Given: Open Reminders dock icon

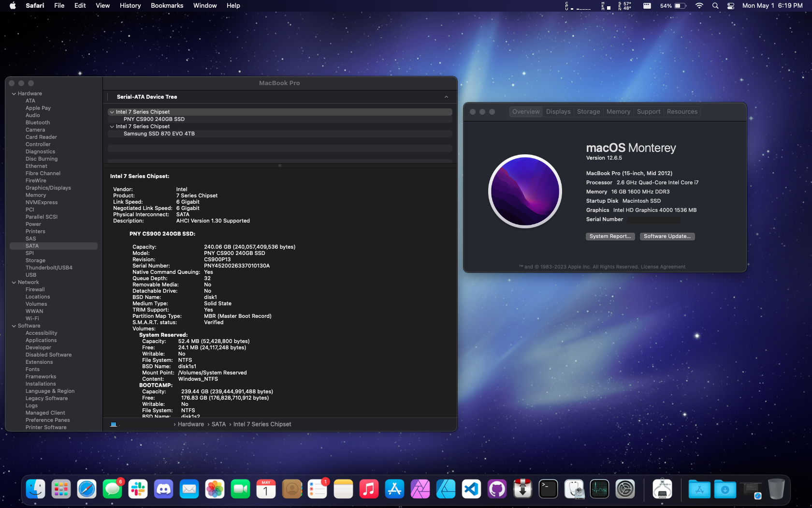Looking at the screenshot, I should (x=318, y=489).
